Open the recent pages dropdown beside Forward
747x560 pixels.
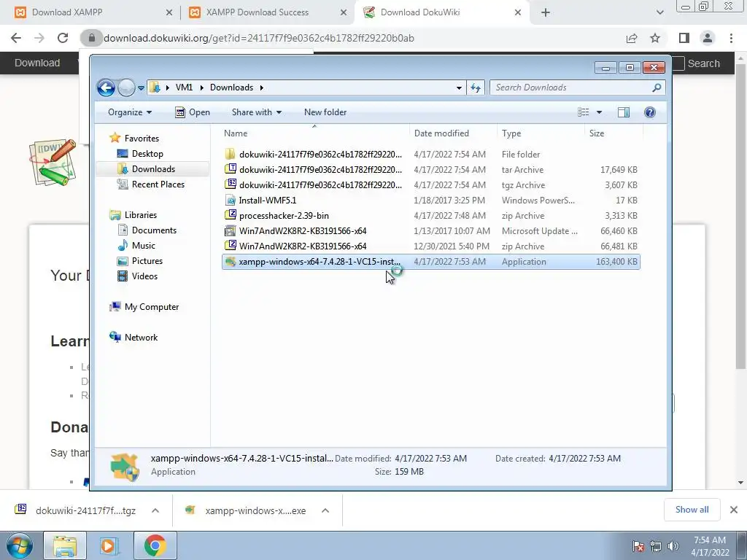coord(141,88)
